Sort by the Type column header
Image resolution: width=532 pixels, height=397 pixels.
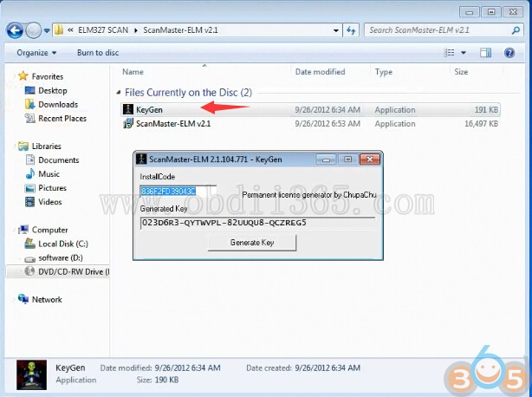point(383,72)
